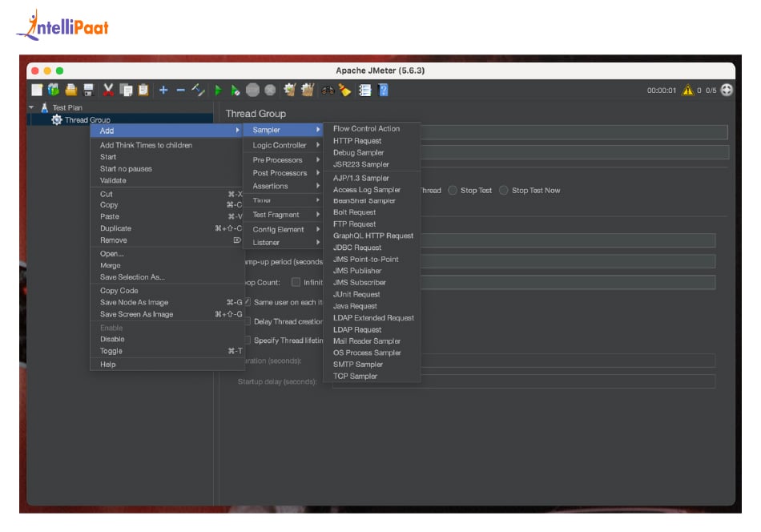Click Copy Code menu entry
Image resolution: width=761 pixels, height=532 pixels.
166,290
